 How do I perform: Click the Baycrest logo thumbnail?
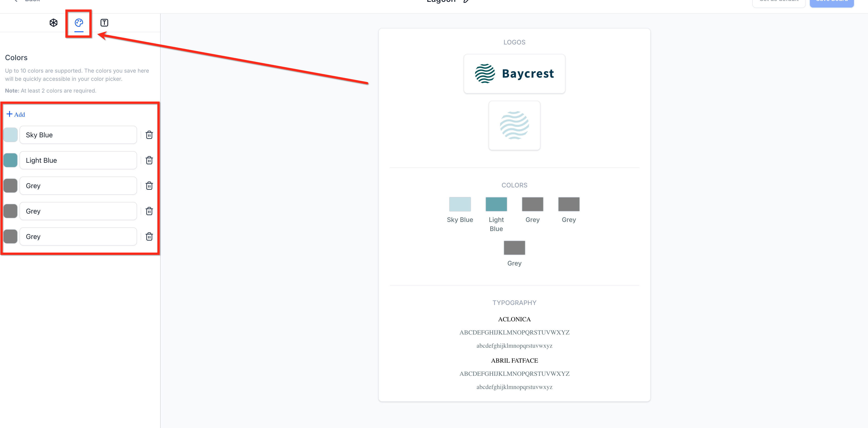514,74
